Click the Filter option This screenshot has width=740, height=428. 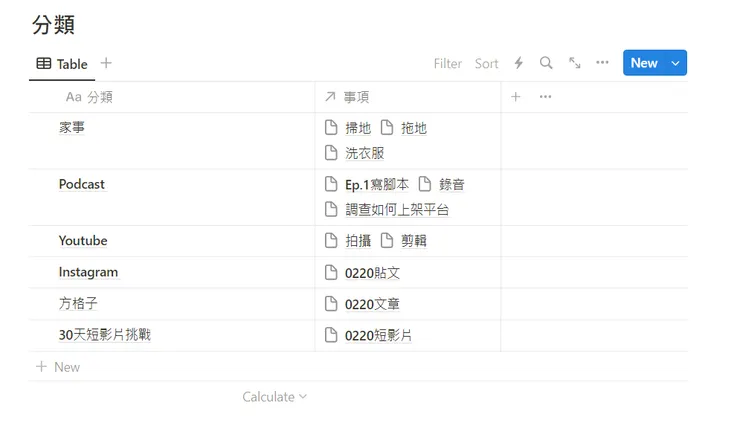pos(447,63)
